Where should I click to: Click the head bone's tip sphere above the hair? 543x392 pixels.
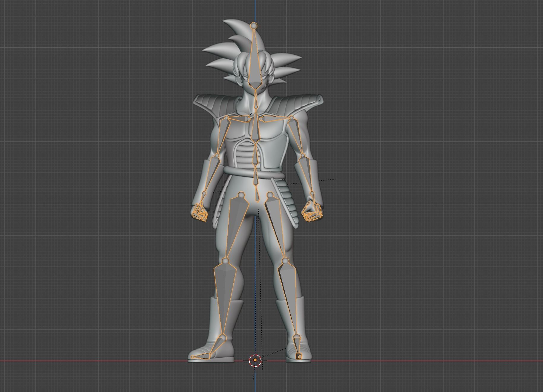(x=254, y=26)
